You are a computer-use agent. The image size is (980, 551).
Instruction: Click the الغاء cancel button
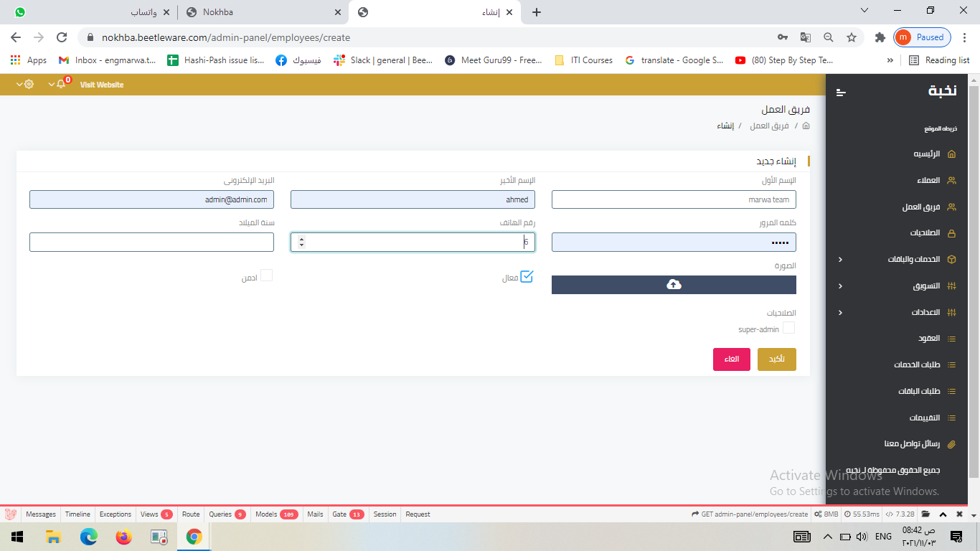[731, 359]
